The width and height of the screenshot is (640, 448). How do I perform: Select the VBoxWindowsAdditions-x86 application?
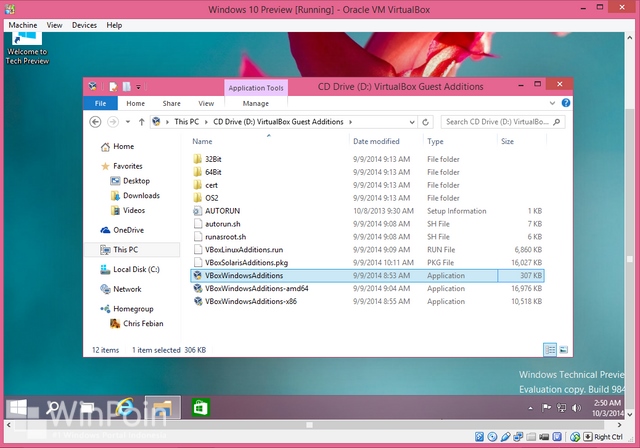pos(367,302)
